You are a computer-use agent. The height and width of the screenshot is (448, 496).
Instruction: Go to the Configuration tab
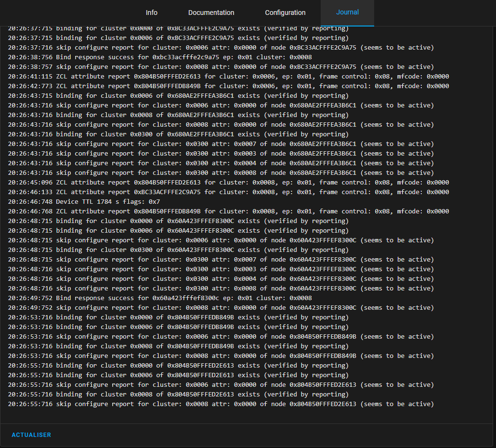click(285, 13)
